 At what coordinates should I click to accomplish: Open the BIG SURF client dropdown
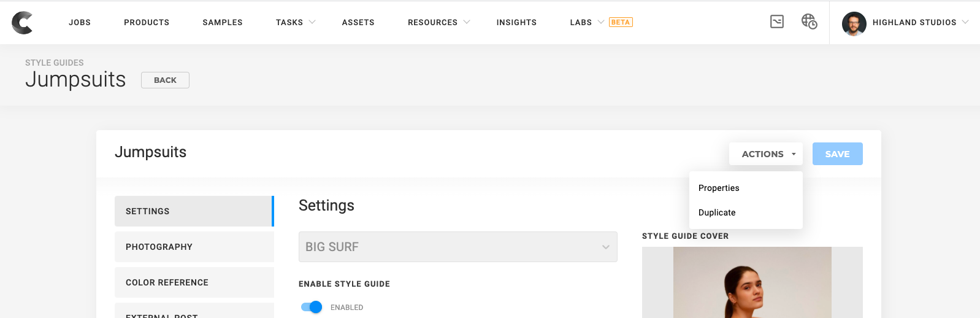pyautogui.click(x=457, y=247)
